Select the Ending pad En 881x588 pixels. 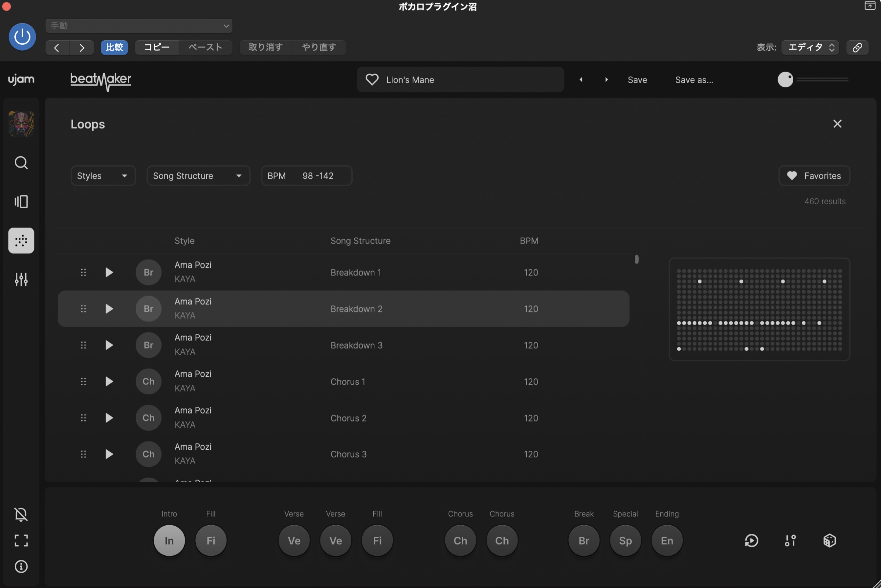[667, 541]
